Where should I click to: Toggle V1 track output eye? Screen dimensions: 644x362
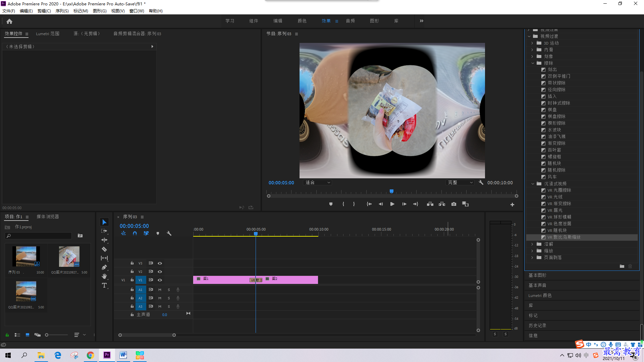pos(160,280)
